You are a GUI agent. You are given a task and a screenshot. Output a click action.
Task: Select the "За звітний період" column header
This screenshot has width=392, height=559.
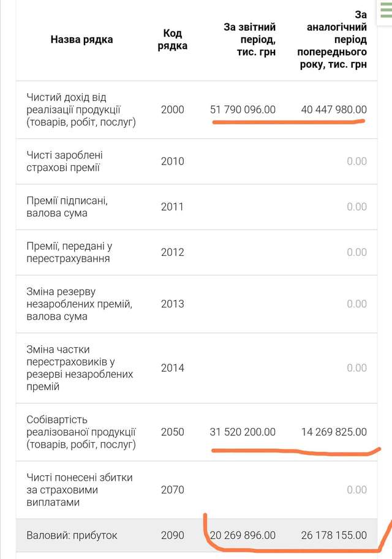coord(250,40)
